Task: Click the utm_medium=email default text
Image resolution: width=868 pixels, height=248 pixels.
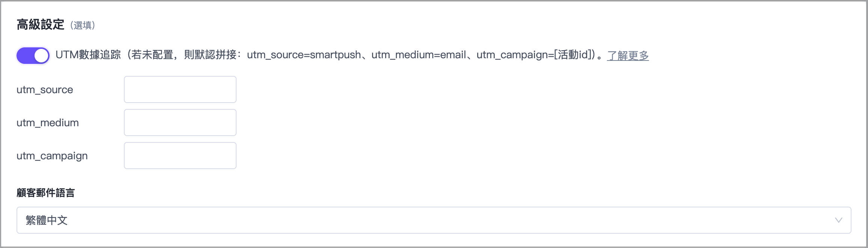Action: coord(419,55)
